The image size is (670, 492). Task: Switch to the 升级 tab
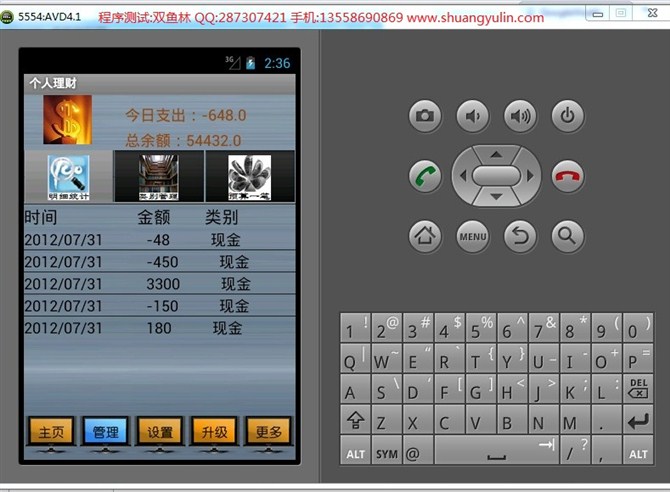pos(214,431)
